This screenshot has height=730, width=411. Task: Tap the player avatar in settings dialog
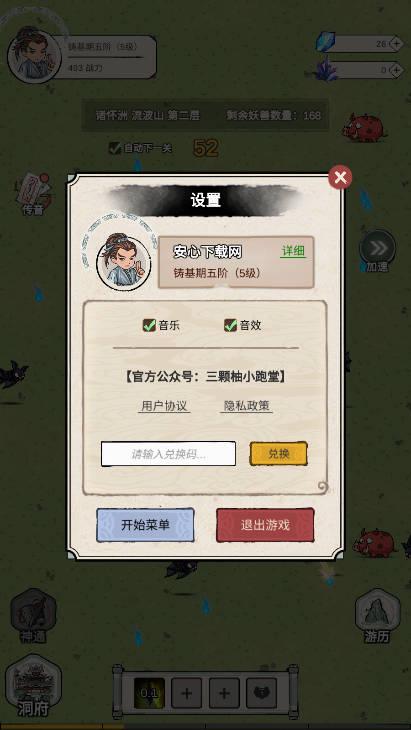(x=123, y=263)
